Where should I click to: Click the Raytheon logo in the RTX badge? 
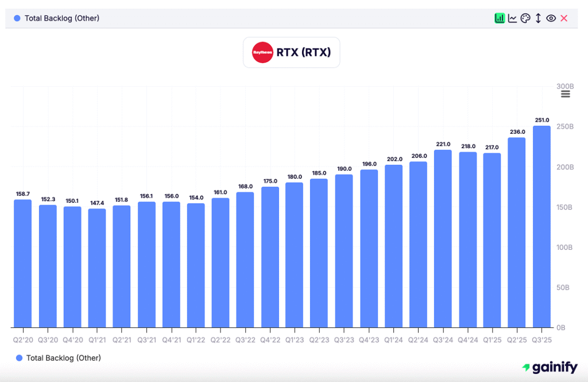[x=262, y=52]
